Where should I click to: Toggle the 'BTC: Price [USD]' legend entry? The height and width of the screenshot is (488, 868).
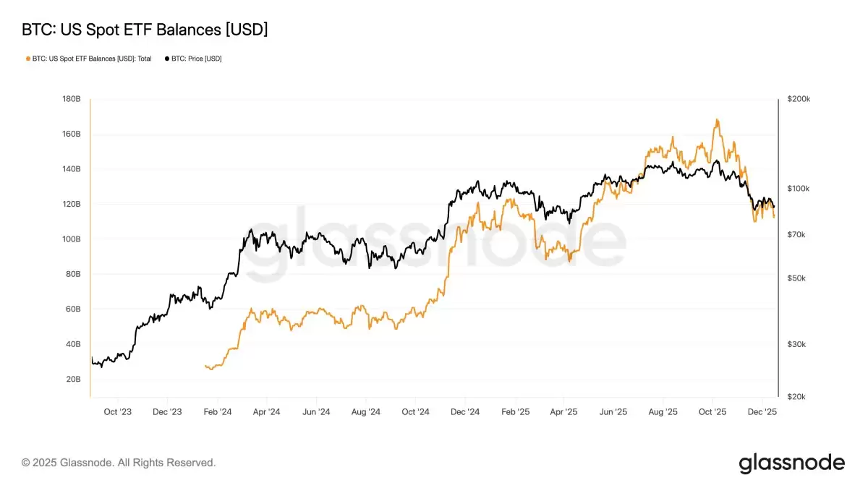(x=196, y=59)
